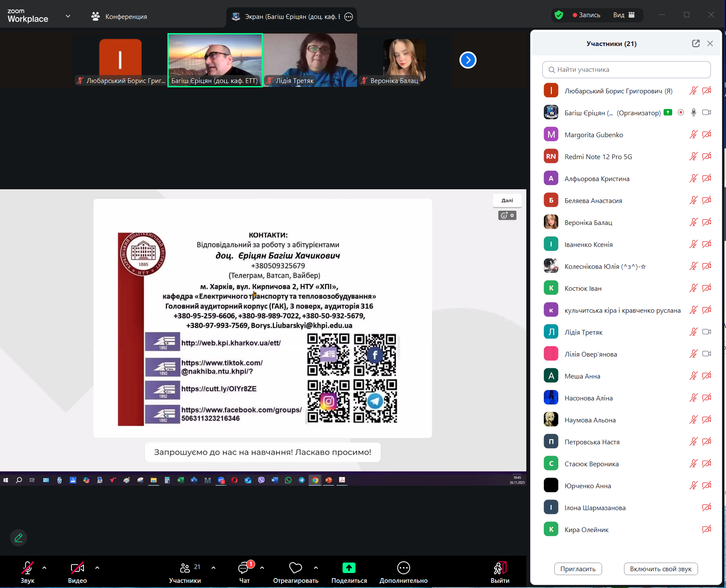Toggle the Участники participants panel button
The height and width of the screenshot is (588, 726).
point(185,568)
